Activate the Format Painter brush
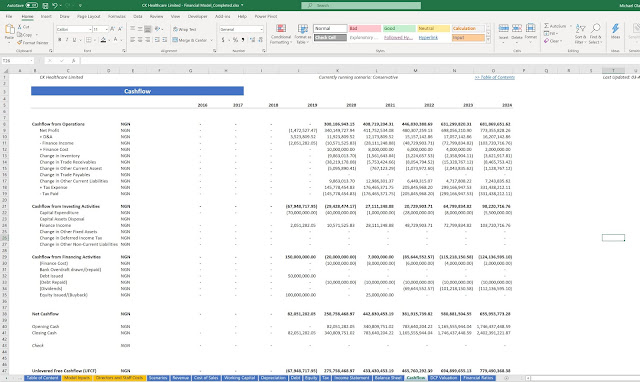 coord(20,42)
